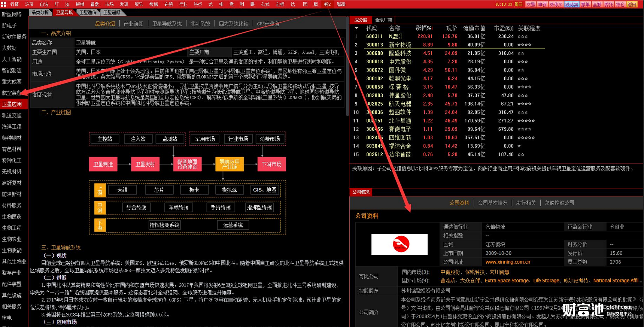The width and height of the screenshot is (644, 327).
Task: Click the five-star rating for 四维图新
Action: click(526, 137)
